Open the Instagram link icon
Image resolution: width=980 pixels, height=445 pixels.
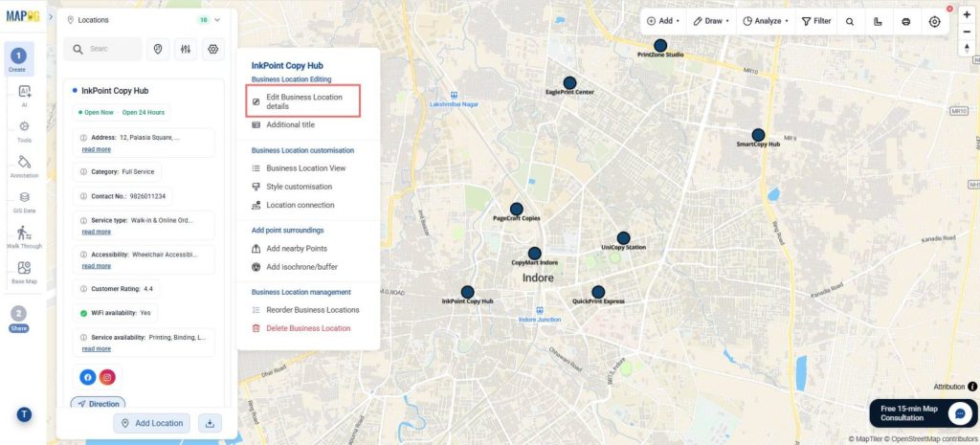pos(107,377)
